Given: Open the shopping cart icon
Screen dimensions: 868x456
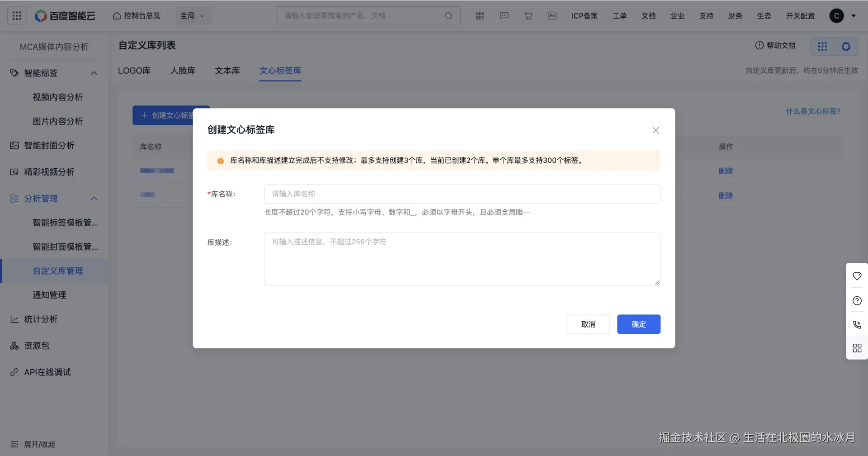Looking at the screenshot, I should [x=528, y=16].
